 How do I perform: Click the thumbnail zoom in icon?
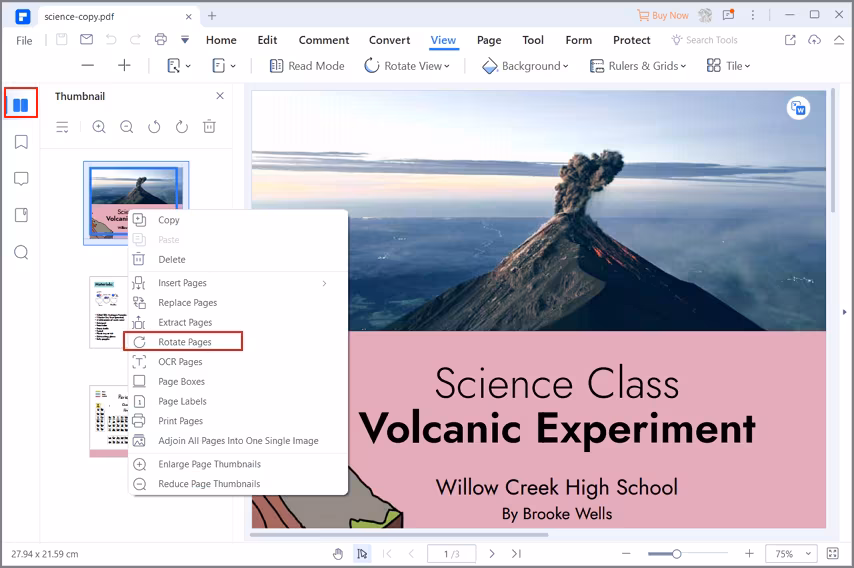(x=99, y=127)
